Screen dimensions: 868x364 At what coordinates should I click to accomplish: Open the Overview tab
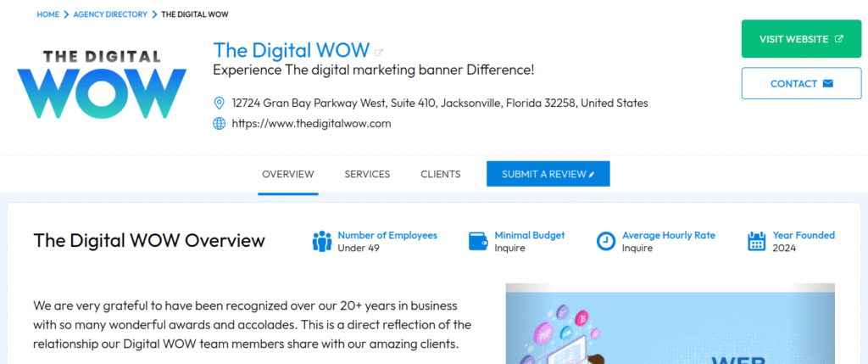pyautogui.click(x=288, y=174)
